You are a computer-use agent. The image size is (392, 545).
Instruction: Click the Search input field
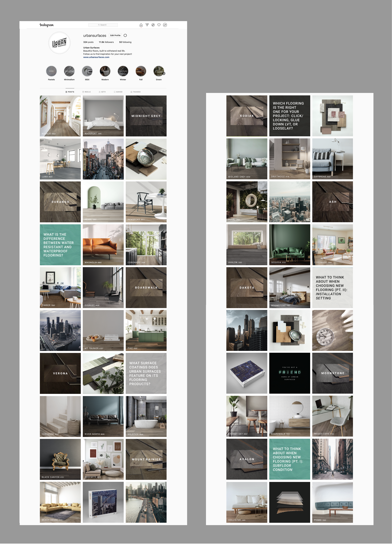103,25
